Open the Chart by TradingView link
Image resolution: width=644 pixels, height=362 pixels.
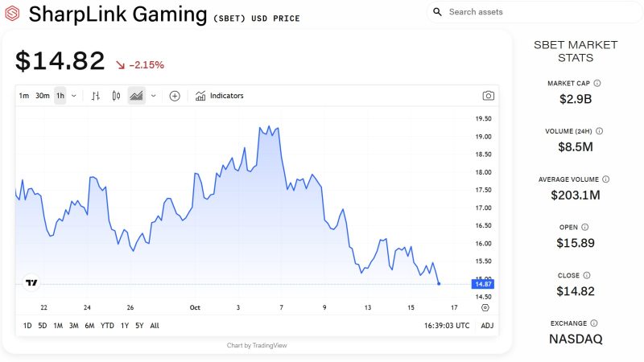point(257,346)
